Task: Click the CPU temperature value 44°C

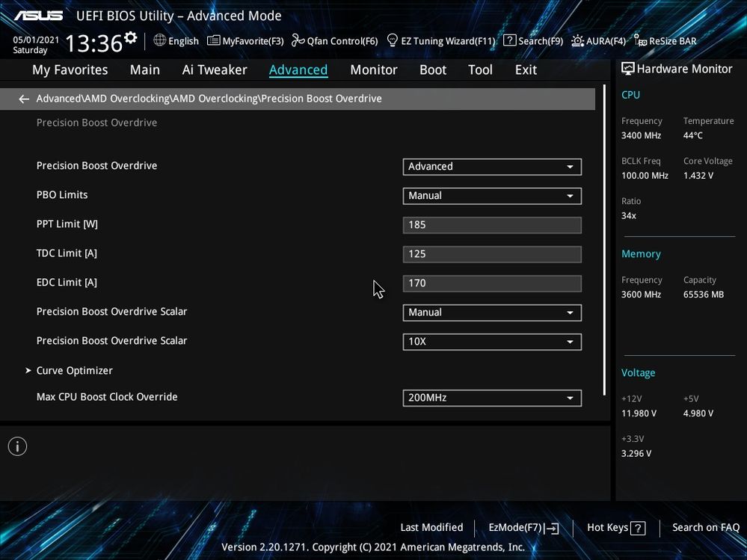Action: coord(692,136)
